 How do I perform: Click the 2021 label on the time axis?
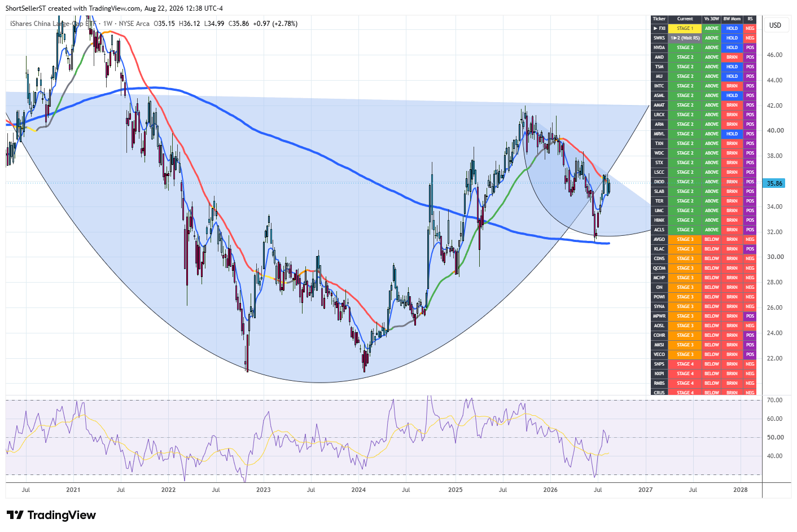(x=73, y=490)
